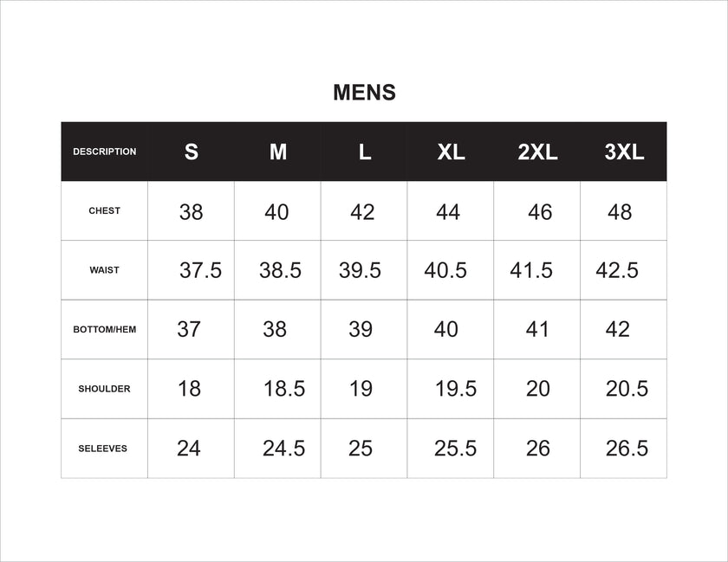Viewport: 728px width, 562px height.
Task: Select the CHEST row label
Action: (104, 210)
